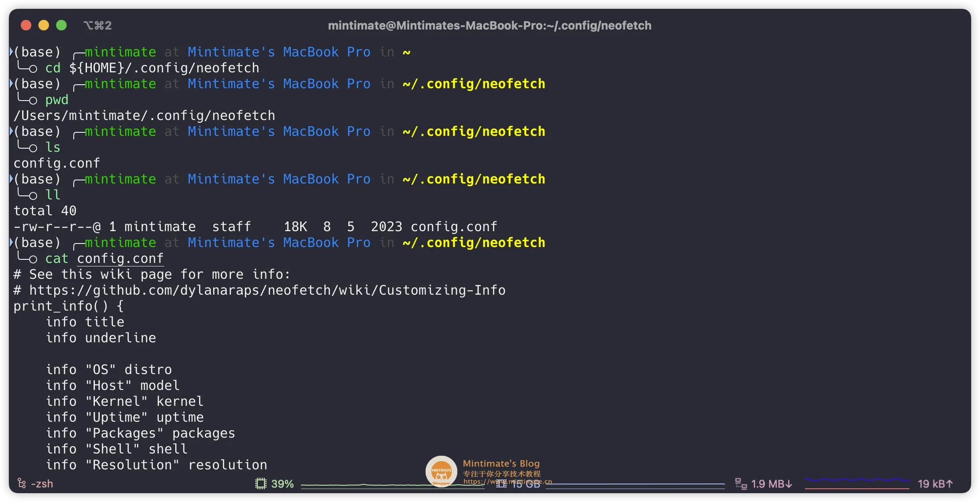Viewport: 980px width, 502px height.
Task: Click the yellow ~ home path in the first prompt
Action: coord(407,52)
